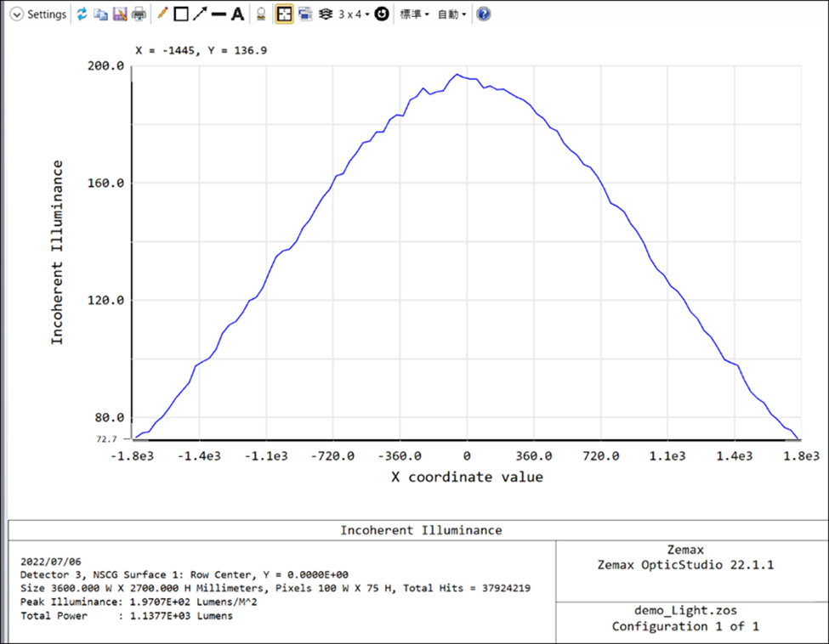Select the line drawing tool
This screenshot has height=644, width=829.
click(219, 14)
